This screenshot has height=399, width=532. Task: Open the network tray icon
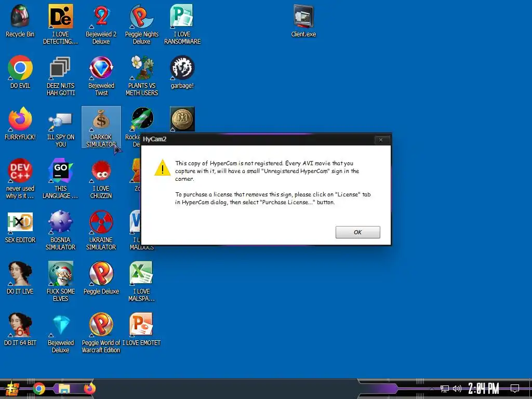445,389
